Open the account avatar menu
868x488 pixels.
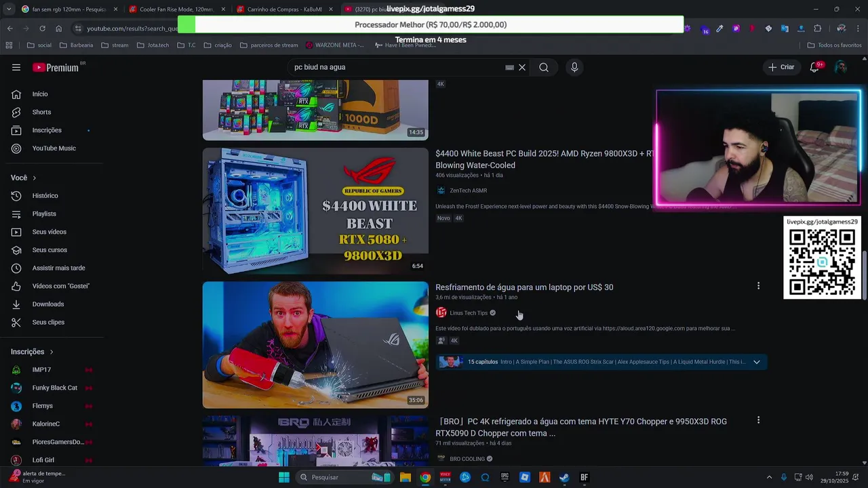pyautogui.click(x=841, y=67)
